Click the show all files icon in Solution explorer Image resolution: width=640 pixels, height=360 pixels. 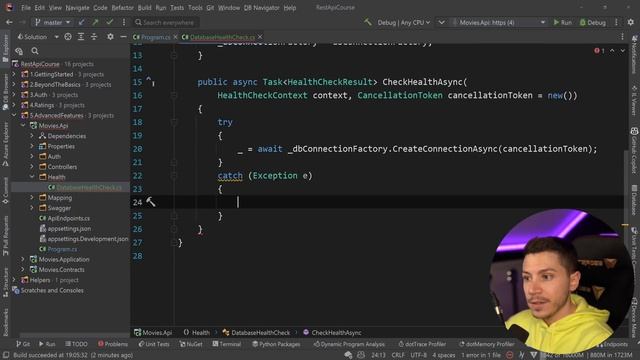click(x=19, y=51)
